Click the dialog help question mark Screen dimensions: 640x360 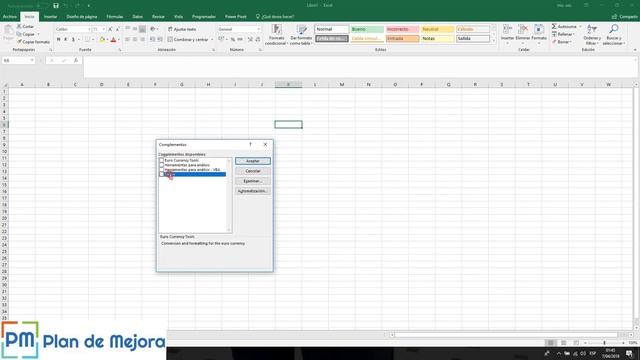click(x=250, y=144)
